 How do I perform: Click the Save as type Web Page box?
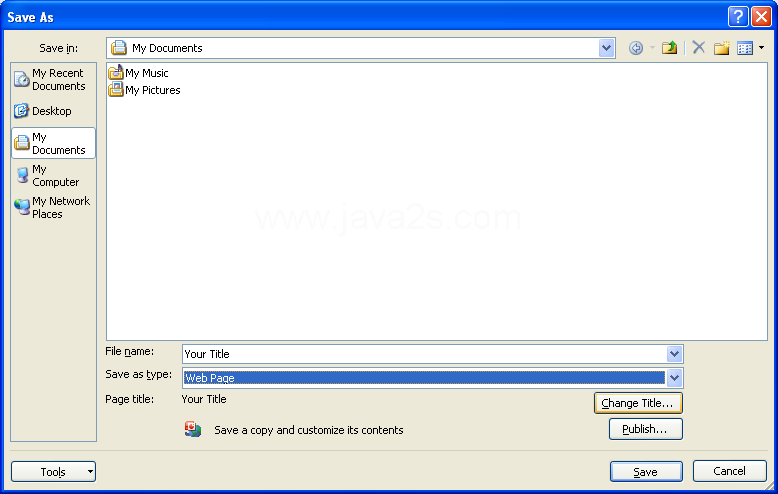[425, 378]
